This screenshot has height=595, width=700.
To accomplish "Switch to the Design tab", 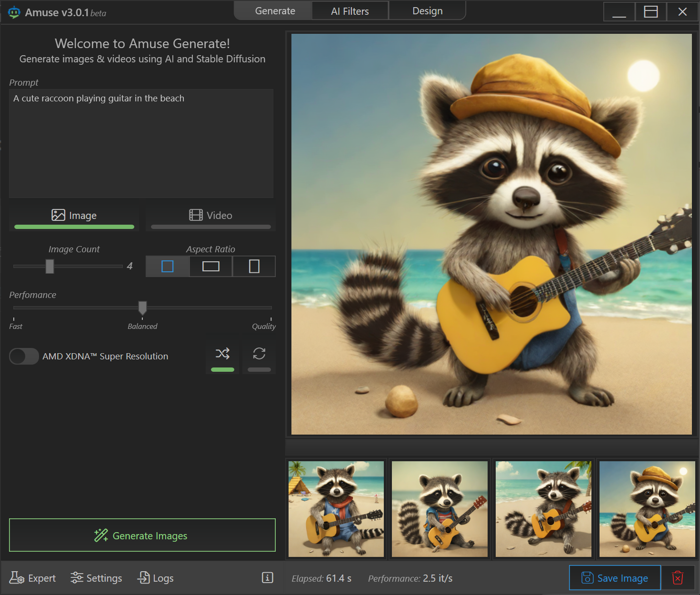I will pyautogui.click(x=427, y=11).
